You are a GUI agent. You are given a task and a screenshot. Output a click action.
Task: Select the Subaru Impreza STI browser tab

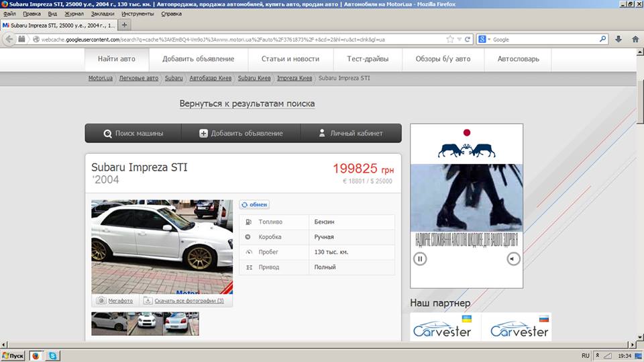59,25
